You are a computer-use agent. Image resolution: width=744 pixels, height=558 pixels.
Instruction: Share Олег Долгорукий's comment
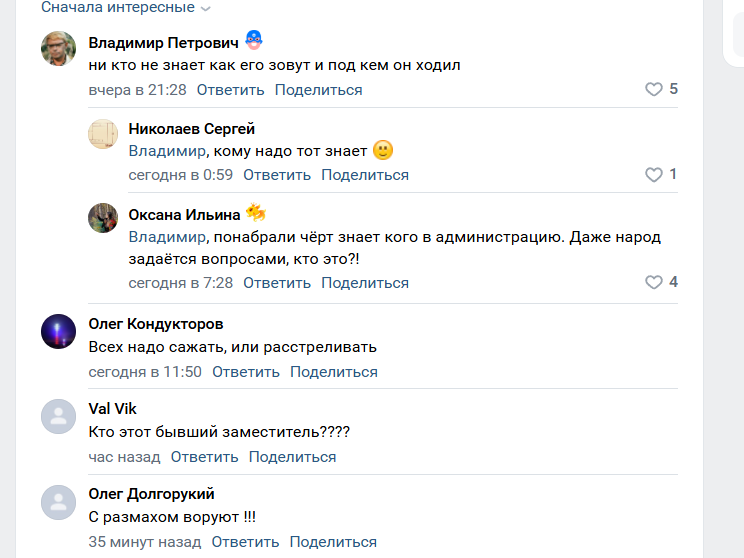[333, 542]
